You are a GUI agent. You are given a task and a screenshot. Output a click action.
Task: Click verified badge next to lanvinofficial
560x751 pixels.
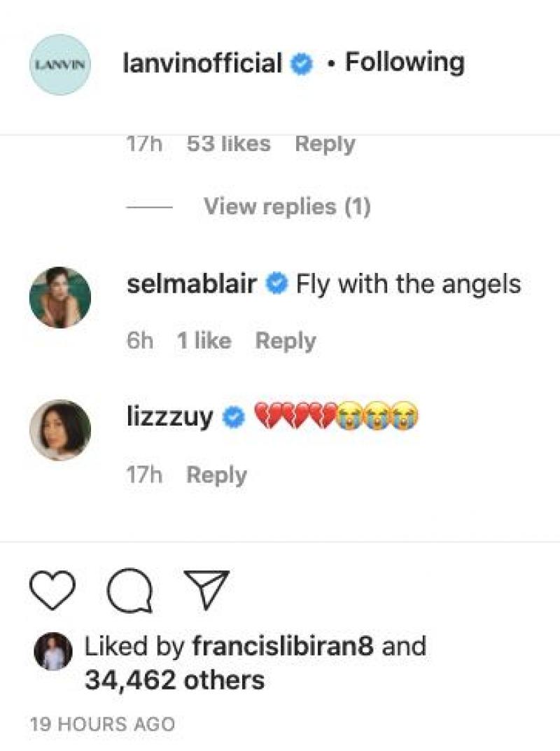[302, 65]
